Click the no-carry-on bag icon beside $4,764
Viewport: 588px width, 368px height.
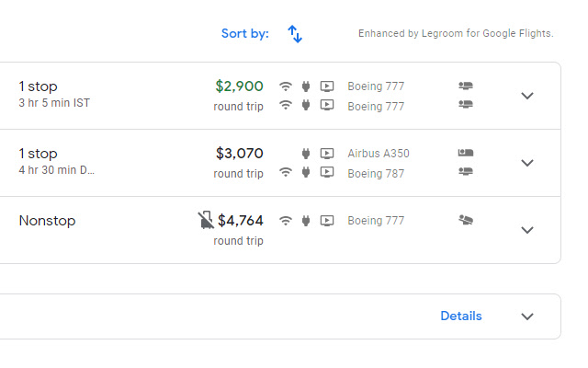click(206, 220)
